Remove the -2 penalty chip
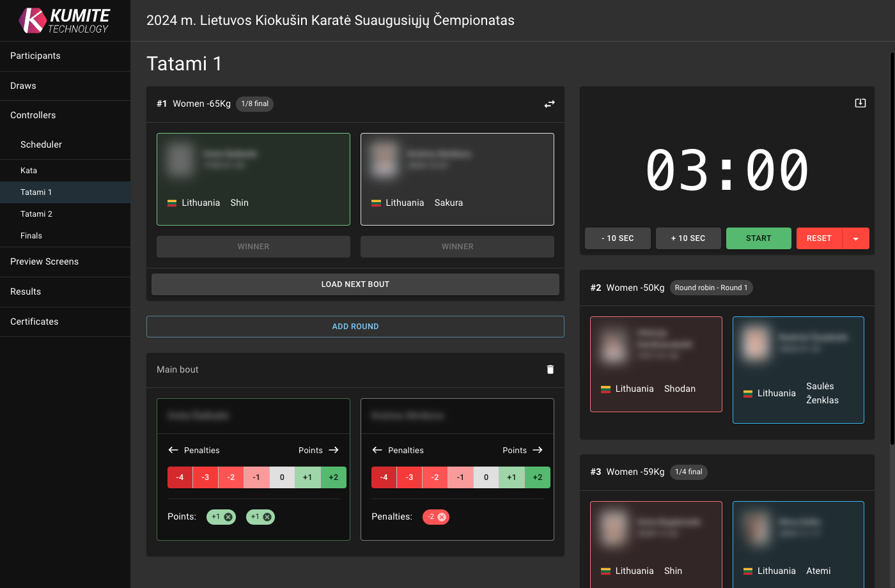Image resolution: width=895 pixels, height=588 pixels. [x=442, y=517]
